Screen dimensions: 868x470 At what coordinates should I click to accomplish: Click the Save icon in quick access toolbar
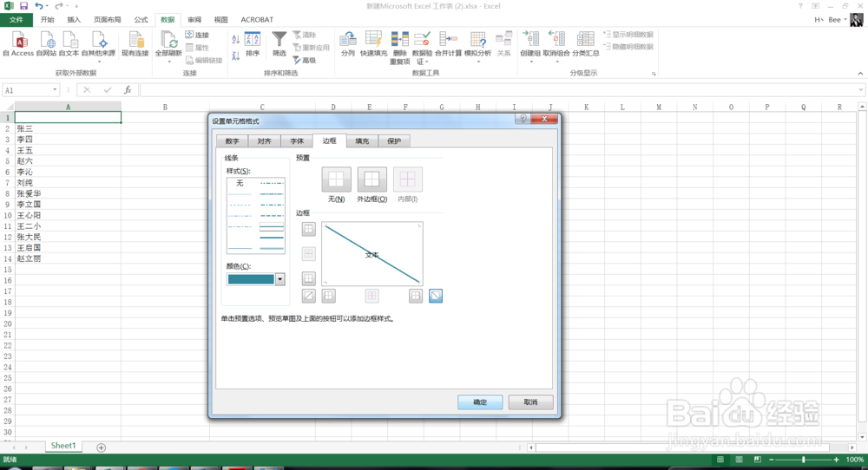[x=23, y=6]
